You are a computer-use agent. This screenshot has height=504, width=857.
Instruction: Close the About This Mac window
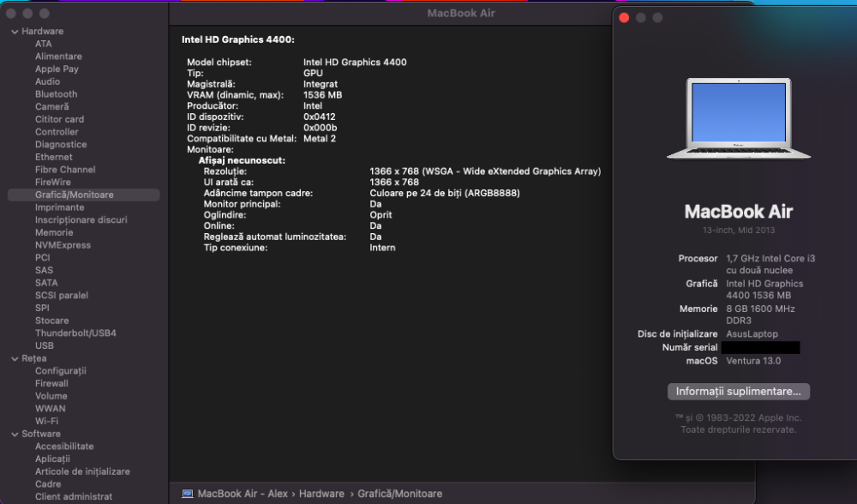(x=624, y=18)
